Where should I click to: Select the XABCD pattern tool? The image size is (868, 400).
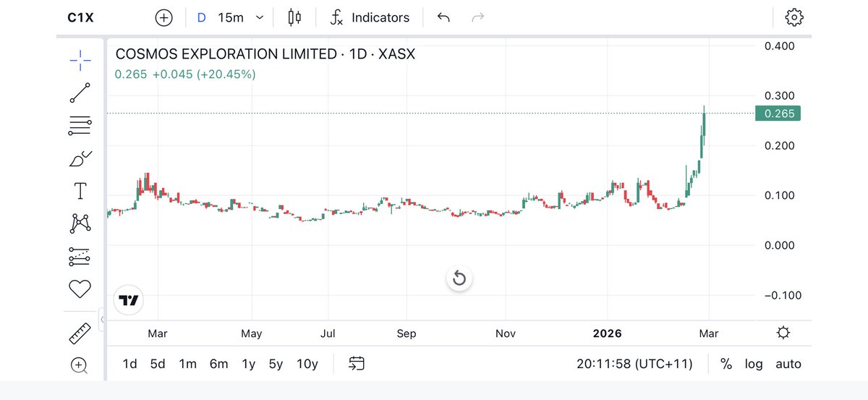coord(80,224)
